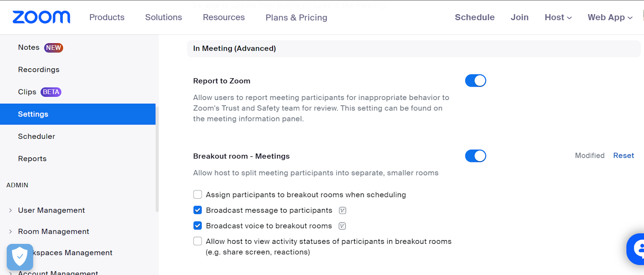
Task: Turn off Breakout room - Meetings toggle
Action: [x=475, y=156]
